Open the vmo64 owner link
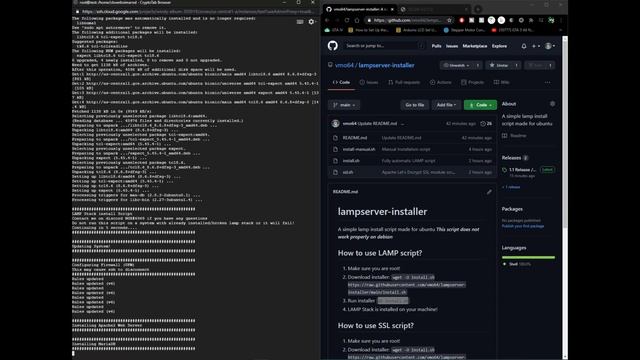640x360 pixels. coord(344,65)
